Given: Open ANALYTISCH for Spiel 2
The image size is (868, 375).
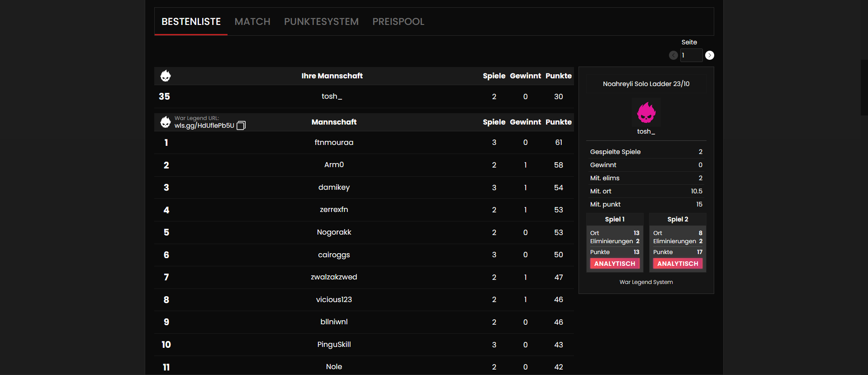Looking at the screenshot, I should 678,264.
